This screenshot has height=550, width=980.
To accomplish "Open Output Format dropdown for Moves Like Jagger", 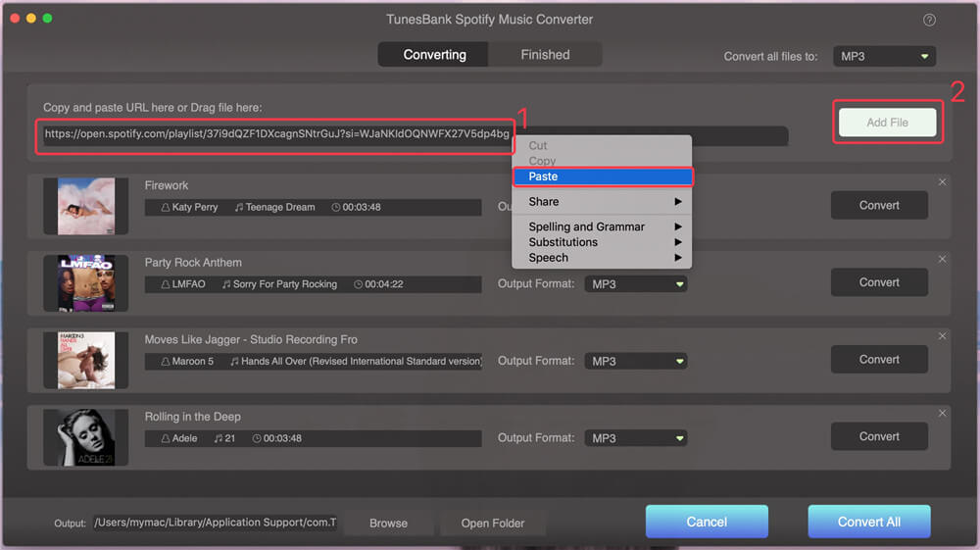I will click(636, 361).
